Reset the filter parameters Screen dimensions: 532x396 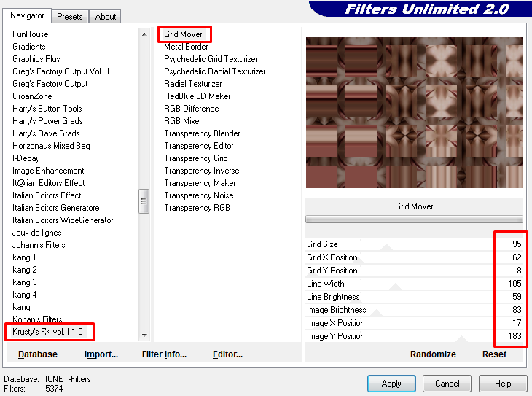(494, 354)
